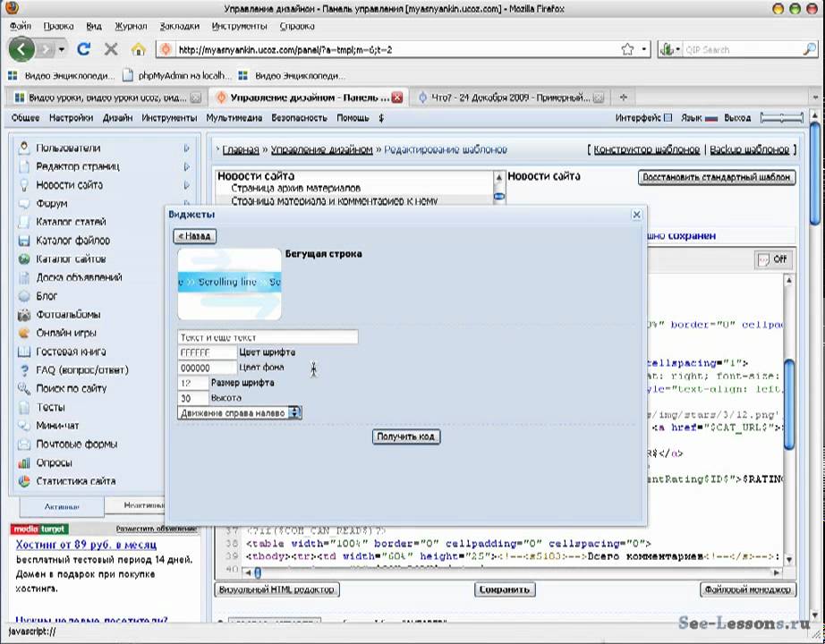Viewport: 825px width, 644px height.
Task: Open home page via house icon
Action: (139, 49)
